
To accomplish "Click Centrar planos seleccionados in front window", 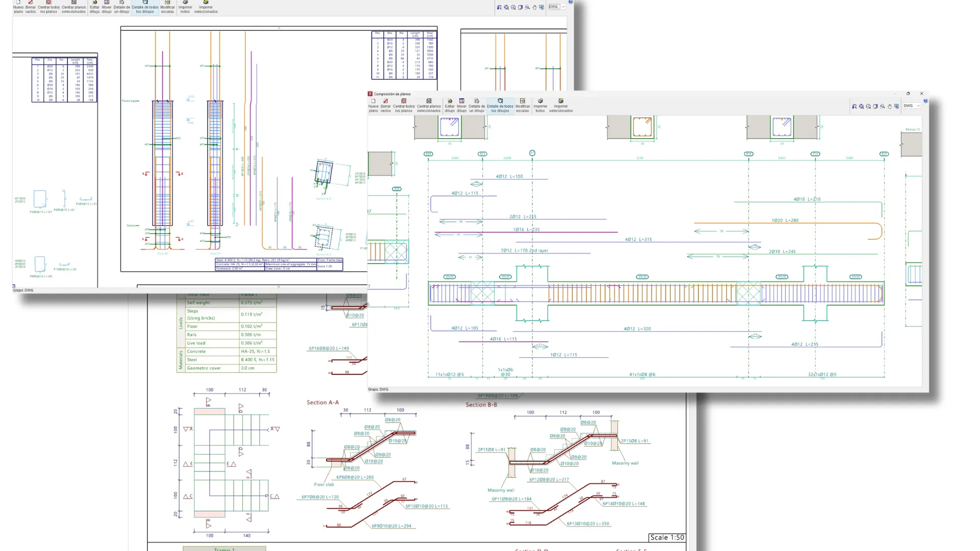I will coord(429,106).
